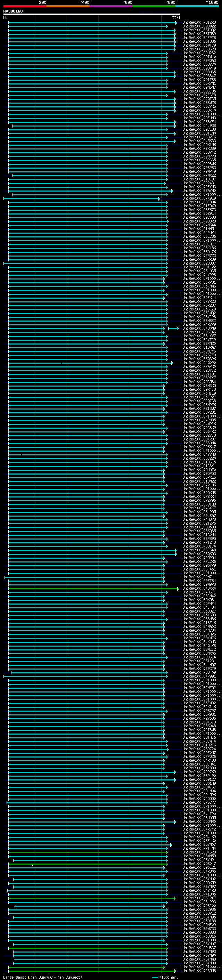Select hit label UniRef100_Q4N644
222x980 pixels.
pos(199,225)
